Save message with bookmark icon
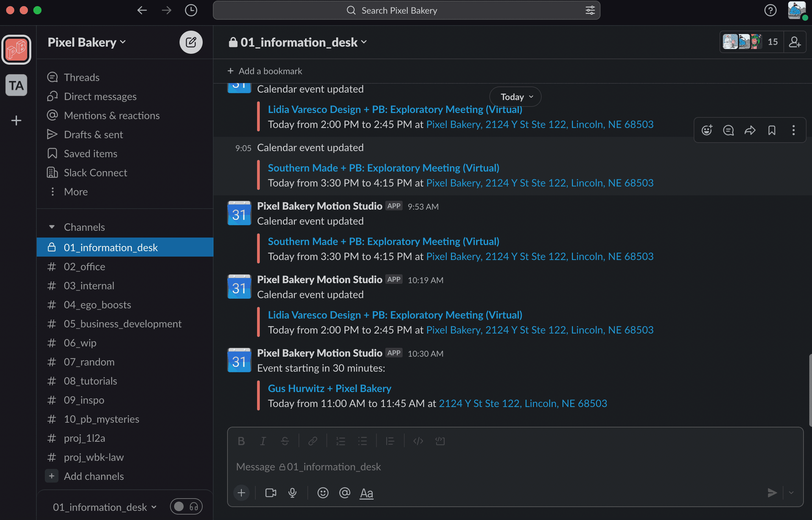 tap(772, 130)
